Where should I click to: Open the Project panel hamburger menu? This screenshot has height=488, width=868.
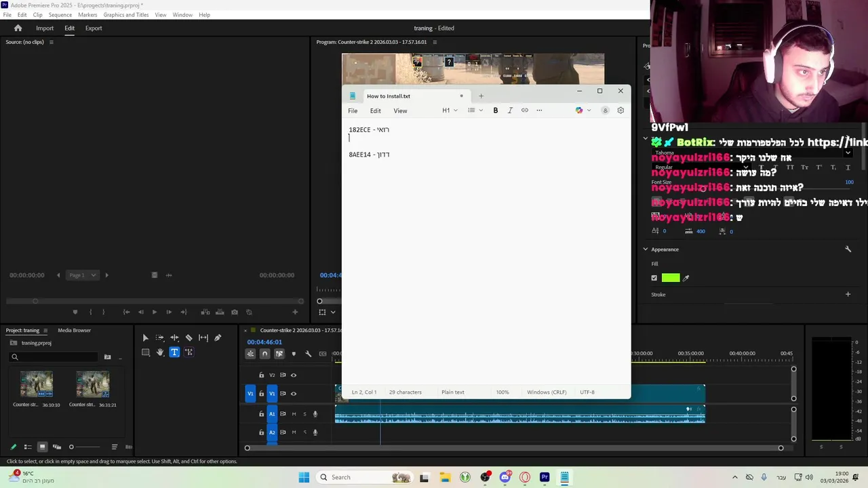pyautogui.click(x=45, y=330)
